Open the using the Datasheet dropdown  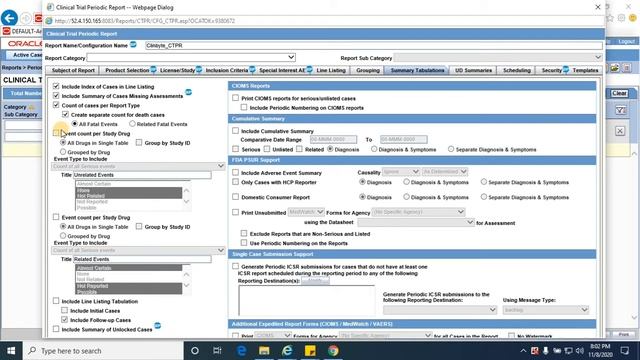pos(416,222)
